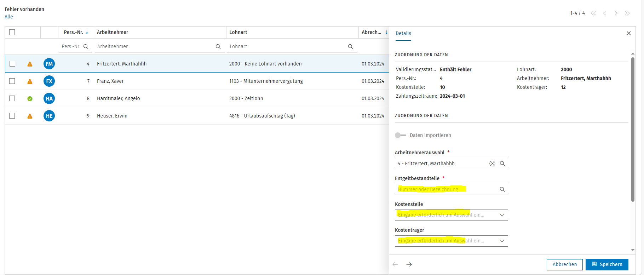
Task: Click the Zahlungszeitraum value 2024-03-01
Action: pyautogui.click(x=452, y=96)
